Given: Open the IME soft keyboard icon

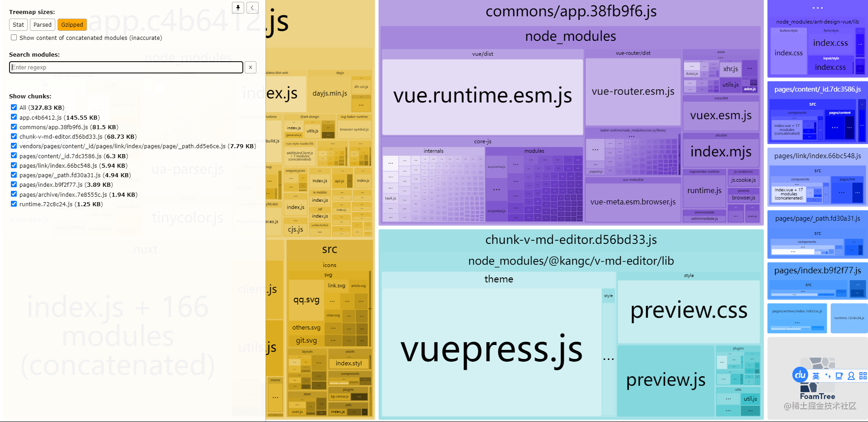Looking at the screenshot, I should pos(839,376).
